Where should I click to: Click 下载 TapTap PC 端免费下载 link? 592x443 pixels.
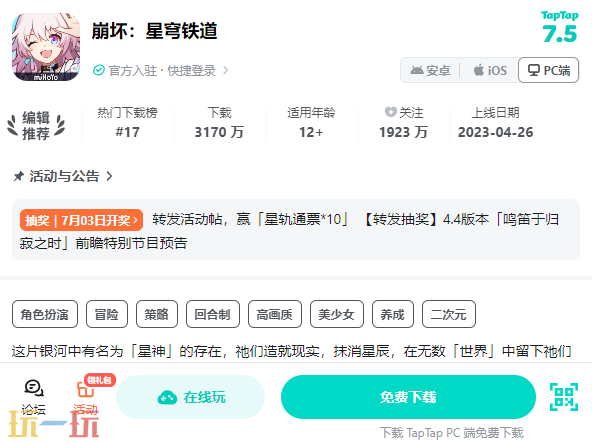pyautogui.click(x=452, y=433)
